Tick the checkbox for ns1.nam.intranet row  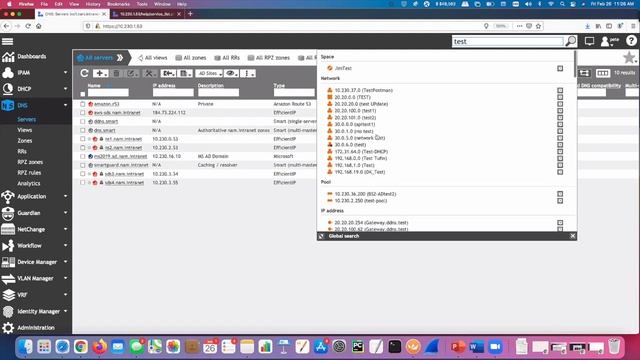(x=83, y=139)
